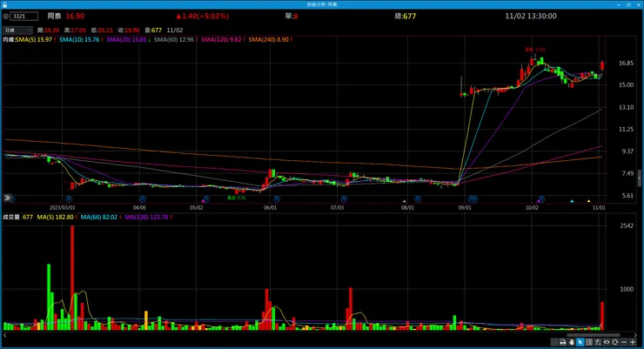Click the right scroll arrow under volume
The width and height of the screenshot is (644, 349).
point(635,335)
